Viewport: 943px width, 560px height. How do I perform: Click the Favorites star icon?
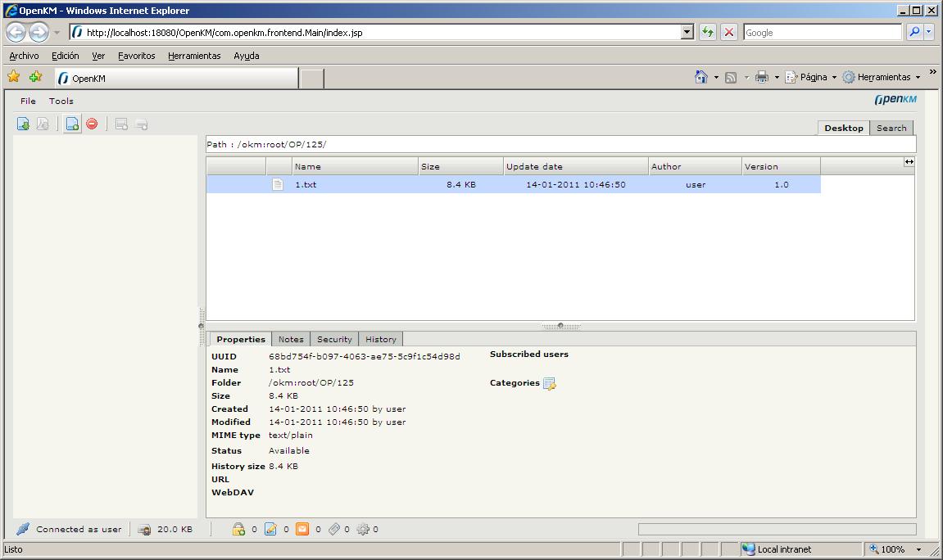(14, 76)
